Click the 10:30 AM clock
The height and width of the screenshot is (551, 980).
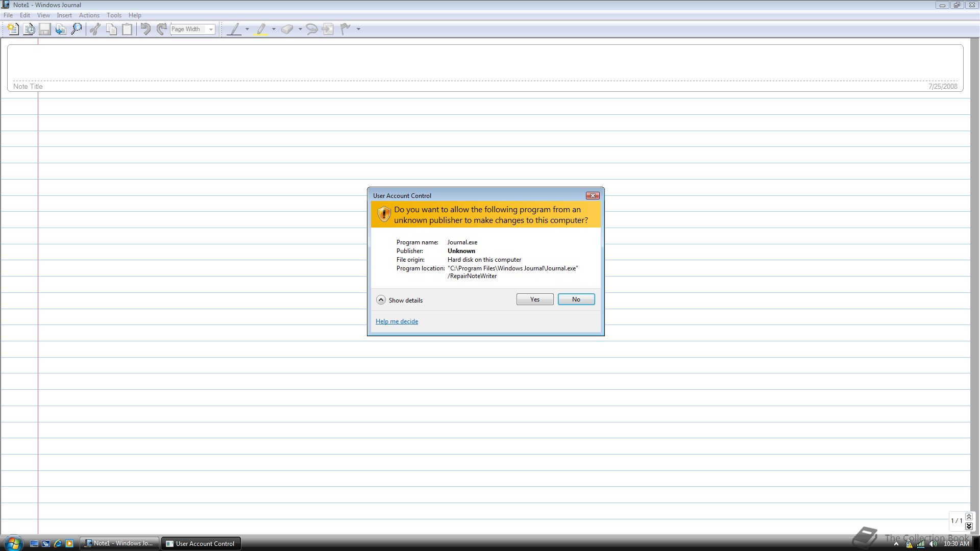(x=956, y=544)
